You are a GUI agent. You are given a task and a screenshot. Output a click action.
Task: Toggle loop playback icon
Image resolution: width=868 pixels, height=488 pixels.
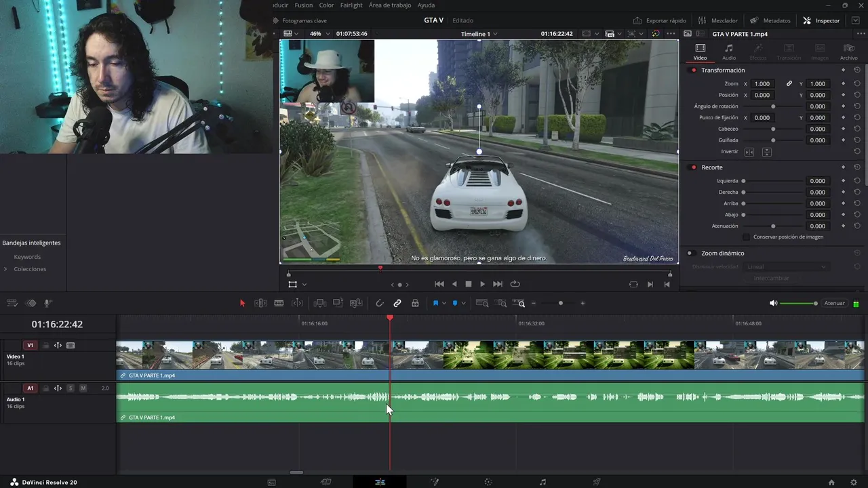515,284
